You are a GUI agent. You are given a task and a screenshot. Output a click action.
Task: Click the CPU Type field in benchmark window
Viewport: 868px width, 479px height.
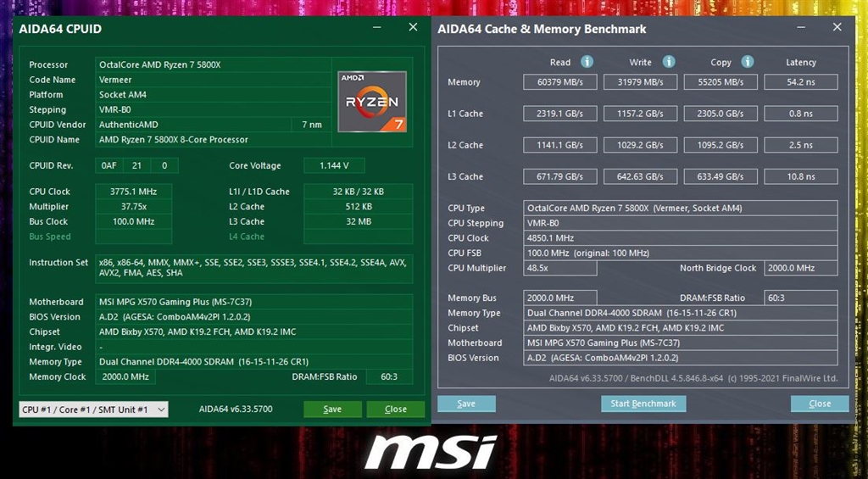point(681,209)
